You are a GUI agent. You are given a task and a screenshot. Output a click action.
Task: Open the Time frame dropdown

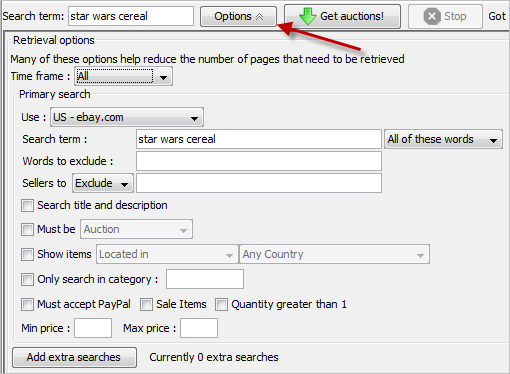(123, 76)
